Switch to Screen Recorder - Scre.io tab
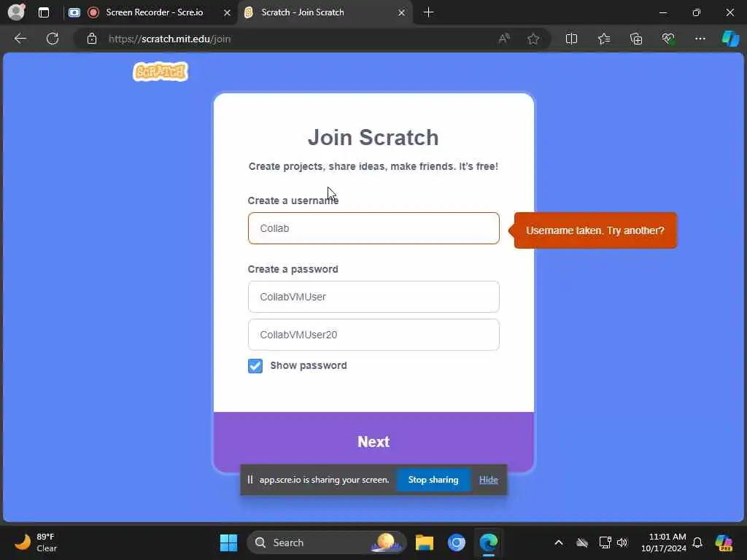The image size is (747, 560). (x=155, y=12)
